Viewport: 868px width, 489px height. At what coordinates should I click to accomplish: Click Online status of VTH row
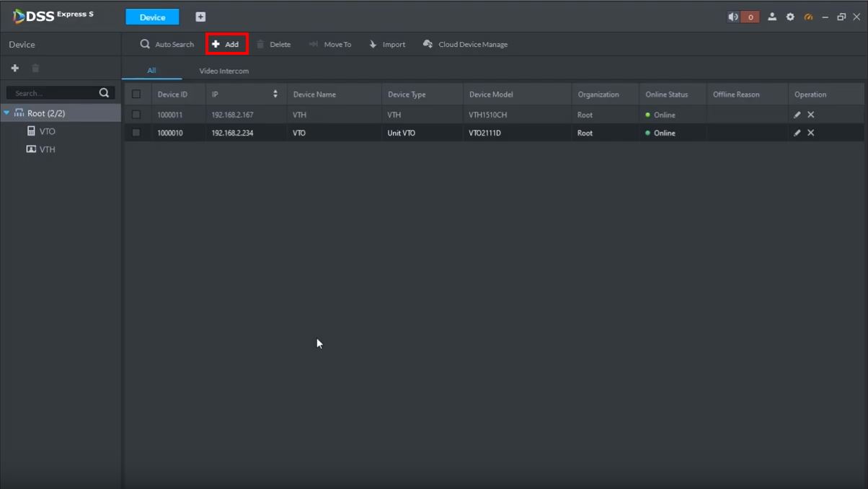[x=660, y=115]
